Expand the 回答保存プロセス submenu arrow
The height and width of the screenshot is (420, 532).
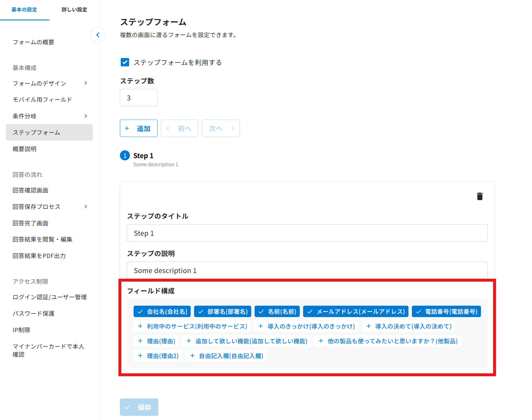86,207
